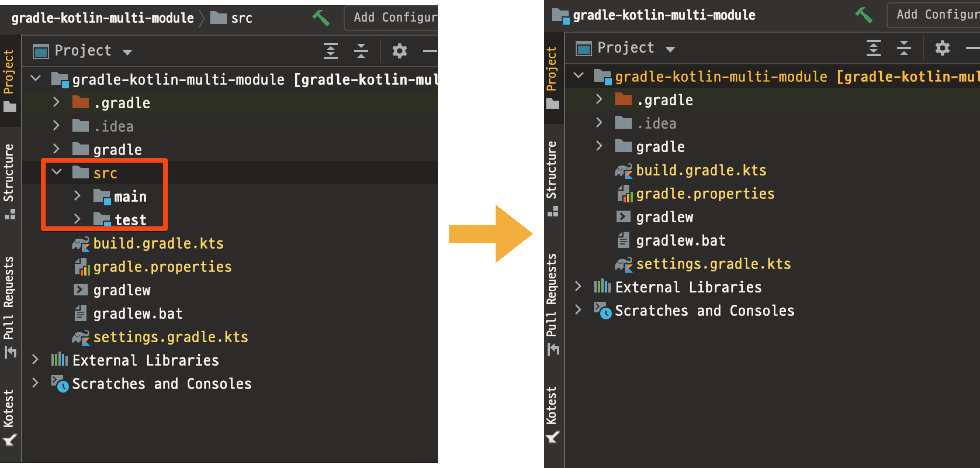Viewport: 980px width, 468px height.
Task: Open gear settings in left Project panel
Action: (399, 51)
